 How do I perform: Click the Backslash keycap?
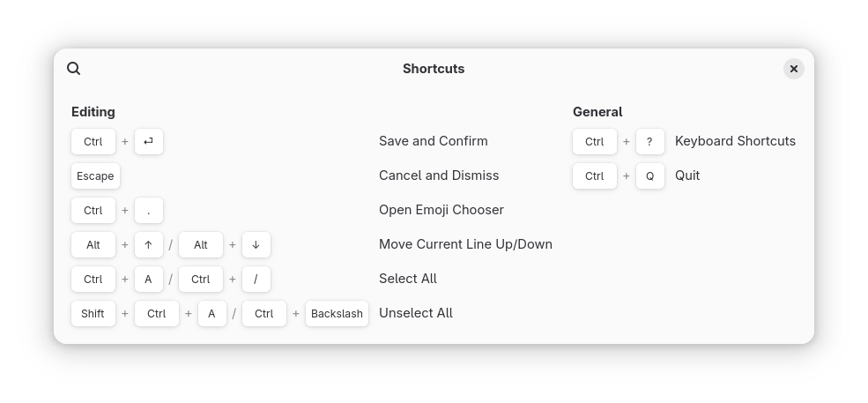coord(337,313)
